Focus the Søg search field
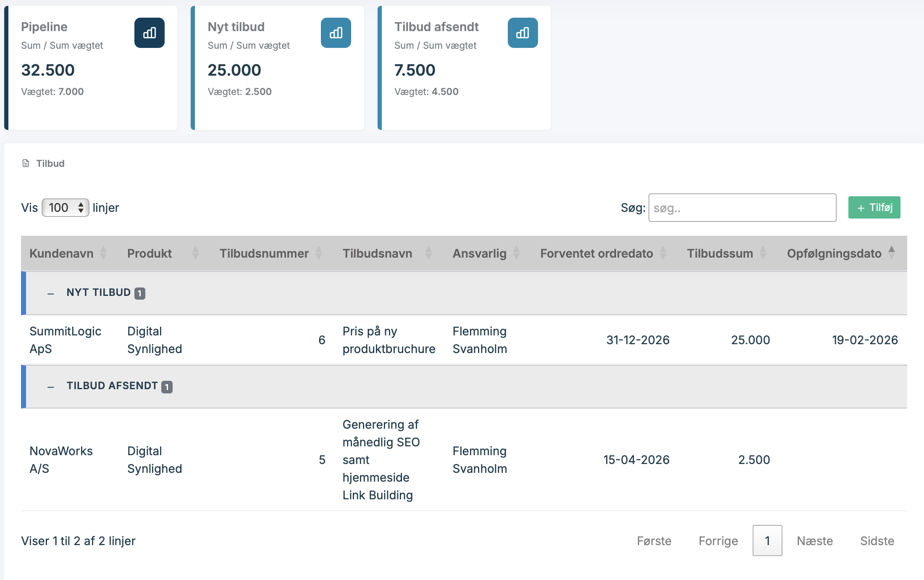 click(742, 208)
